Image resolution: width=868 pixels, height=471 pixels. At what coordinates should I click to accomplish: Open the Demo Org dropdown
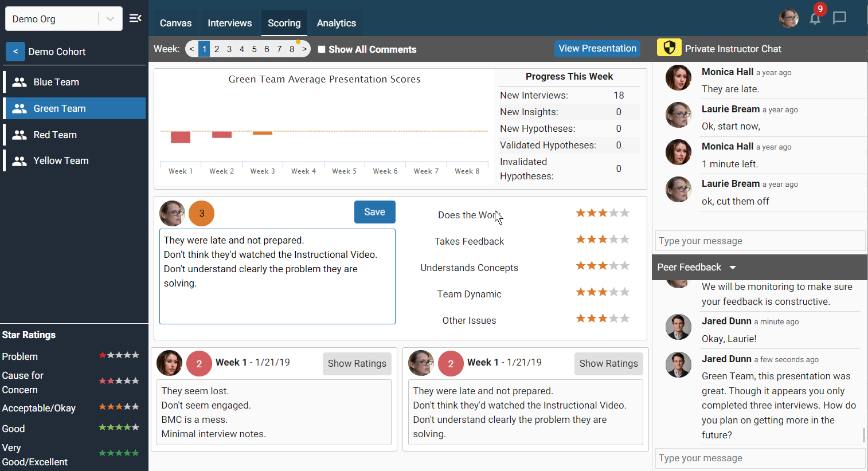tap(64, 19)
